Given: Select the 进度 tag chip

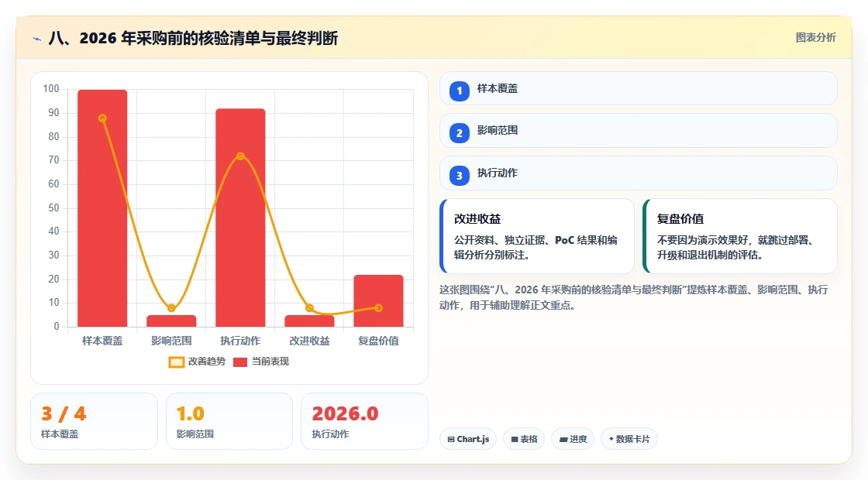Looking at the screenshot, I should (573, 438).
